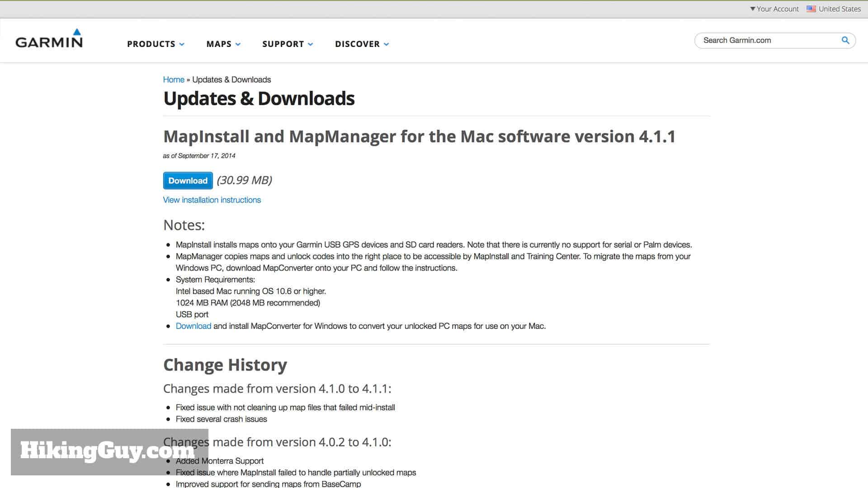Screen dimensions: 868x488
Task: Click the Change History heading
Action: tap(225, 365)
